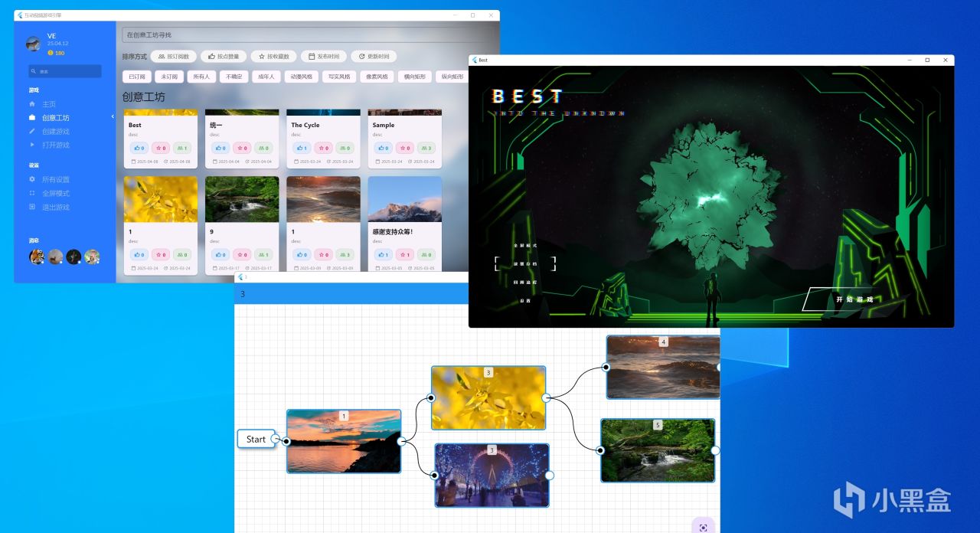Sort by 更新时间

tap(374, 56)
